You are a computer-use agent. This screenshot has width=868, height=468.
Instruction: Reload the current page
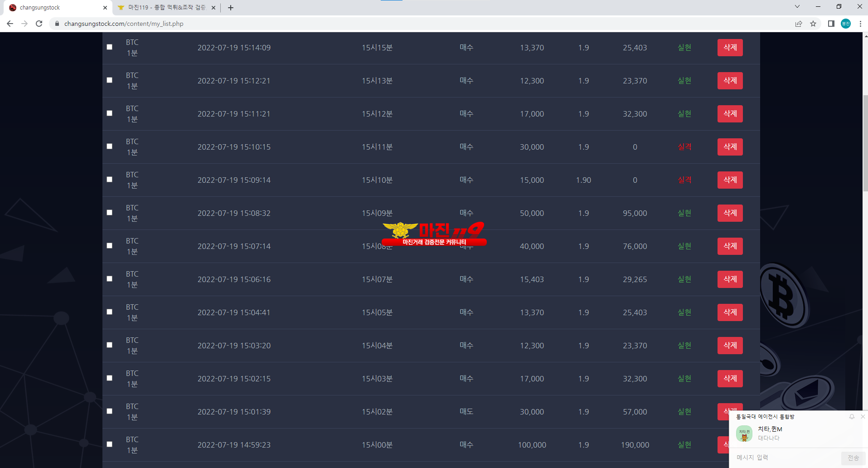pos(39,24)
